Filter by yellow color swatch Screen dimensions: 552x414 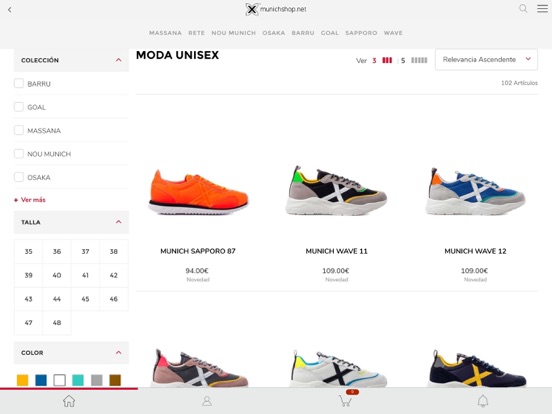[23, 380]
